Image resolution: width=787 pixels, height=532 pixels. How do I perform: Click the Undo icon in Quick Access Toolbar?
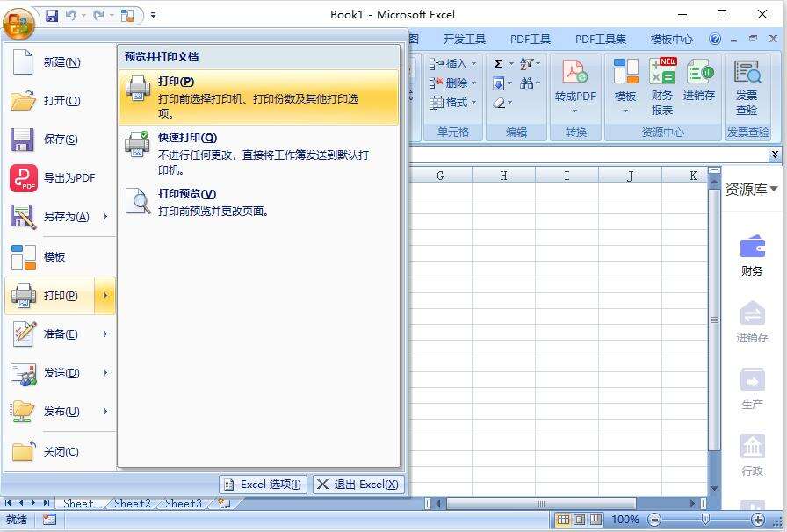(71, 16)
